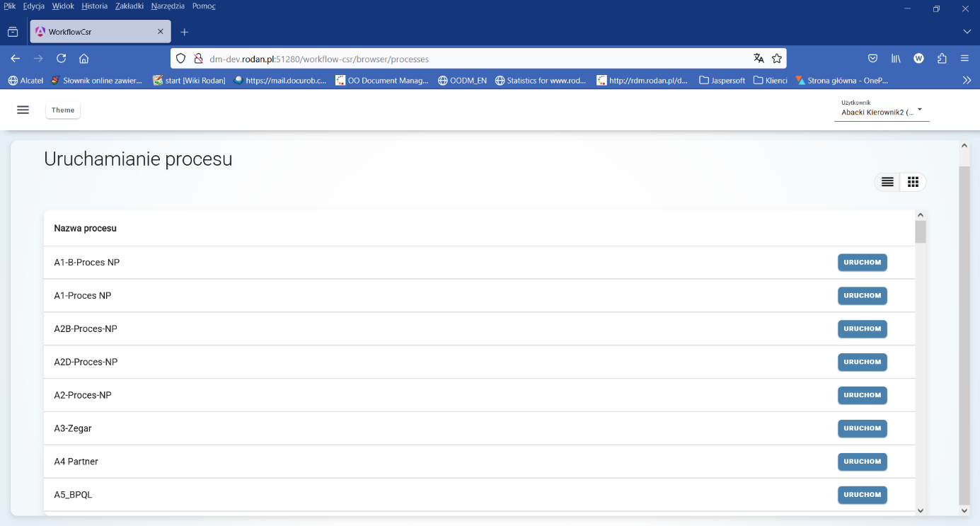Show more bookmarks chevron

pos(967,80)
